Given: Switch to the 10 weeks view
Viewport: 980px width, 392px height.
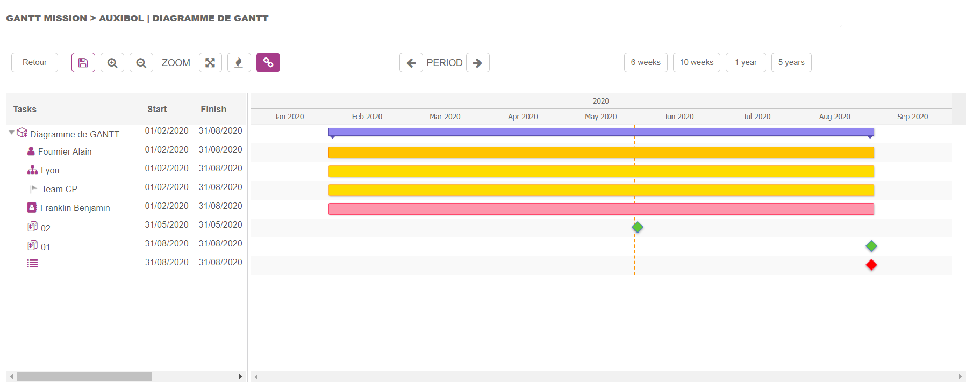Looking at the screenshot, I should (x=696, y=62).
